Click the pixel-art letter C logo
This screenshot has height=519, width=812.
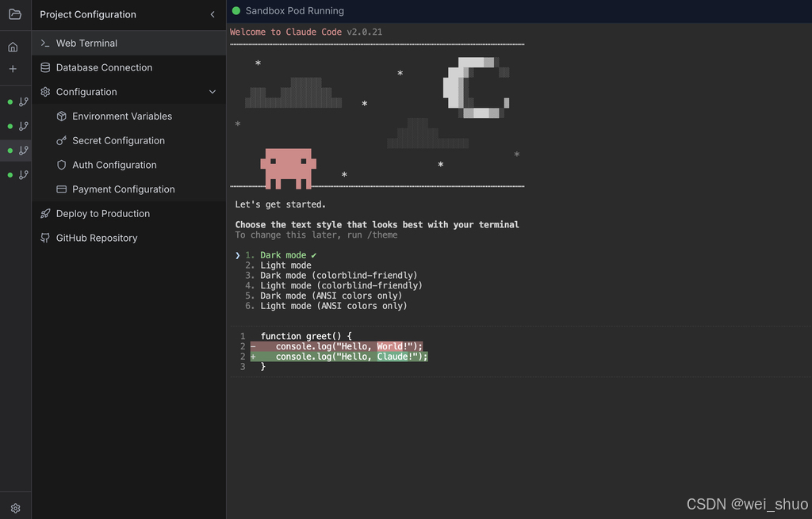[x=477, y=87]
